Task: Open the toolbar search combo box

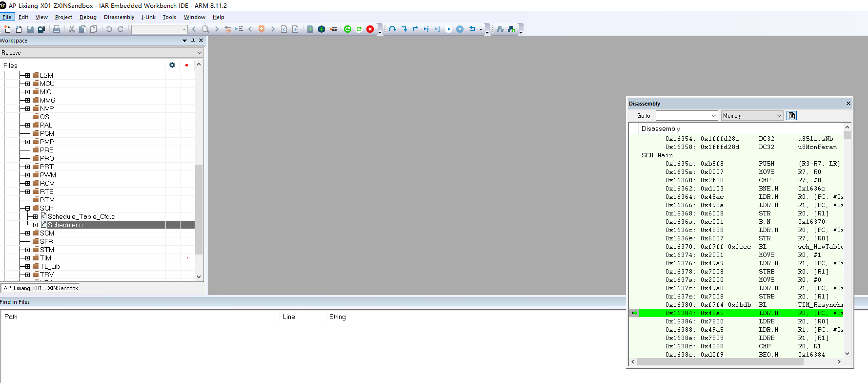Action: click(x=160, y=29)
